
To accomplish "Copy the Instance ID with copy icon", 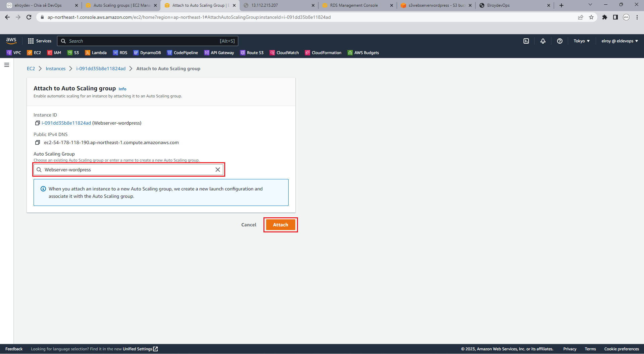I will point(38,123).
